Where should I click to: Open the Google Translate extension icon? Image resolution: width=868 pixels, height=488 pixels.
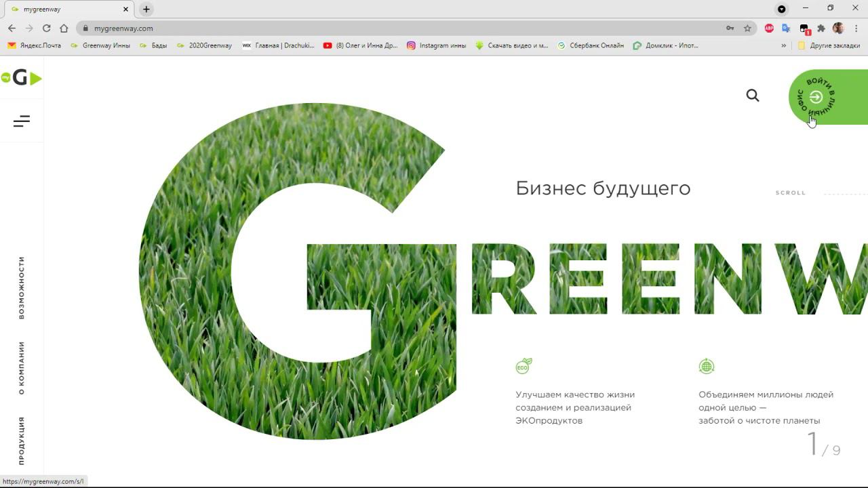tap(786, 28)
